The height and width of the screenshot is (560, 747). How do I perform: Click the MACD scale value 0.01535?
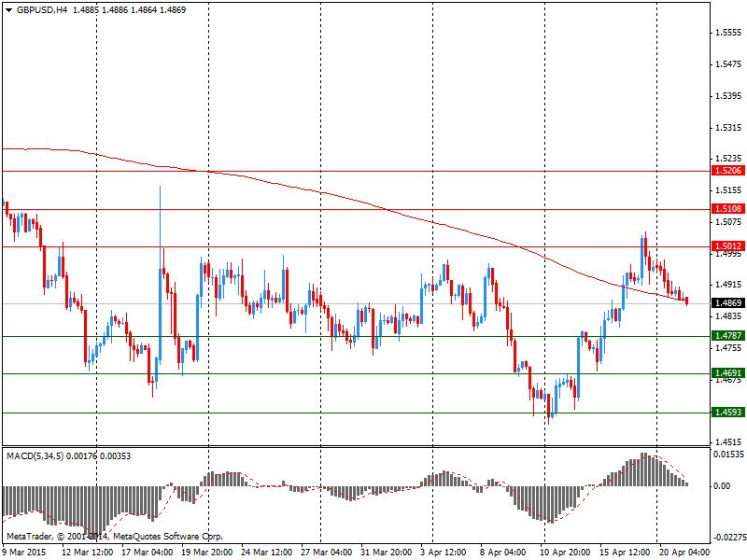click(x=729, y=455)
